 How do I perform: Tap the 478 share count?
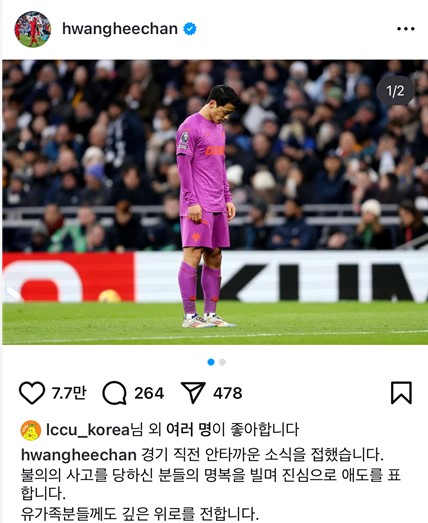[x=228, y=393]
